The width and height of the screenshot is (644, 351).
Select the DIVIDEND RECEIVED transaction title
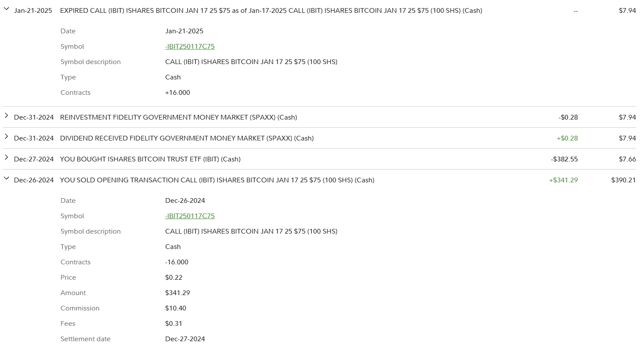point(187,138)
